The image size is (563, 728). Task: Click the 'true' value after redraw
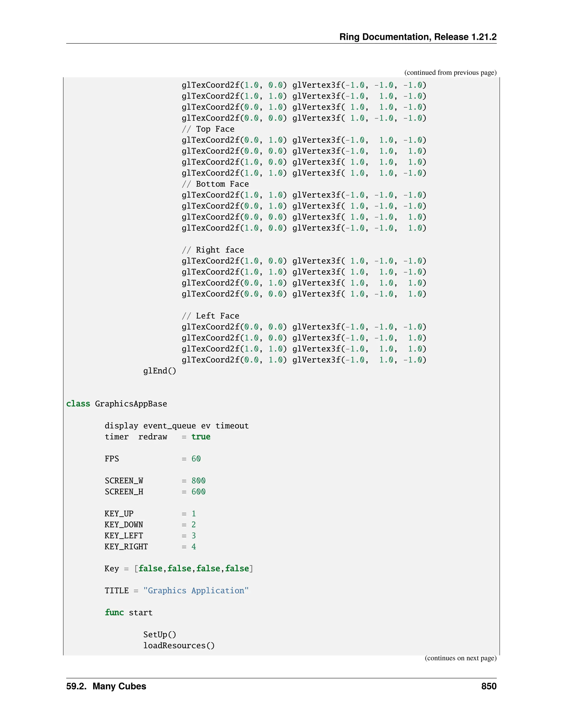coord(201,437)
